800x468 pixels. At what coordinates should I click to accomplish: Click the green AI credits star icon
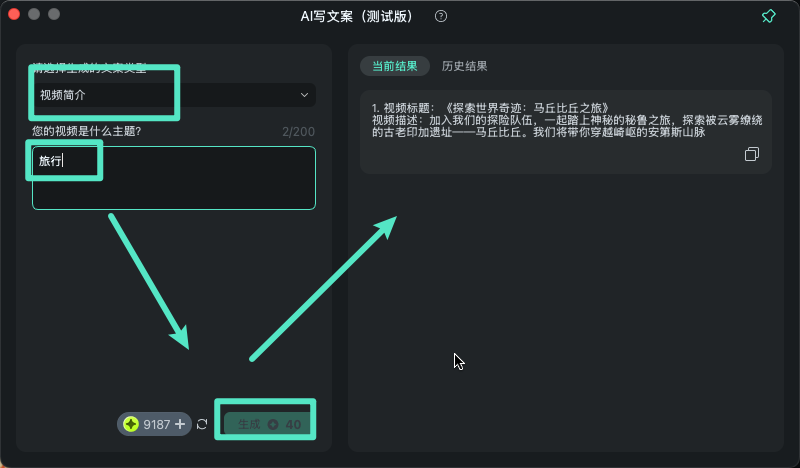(x=131, y=425)
